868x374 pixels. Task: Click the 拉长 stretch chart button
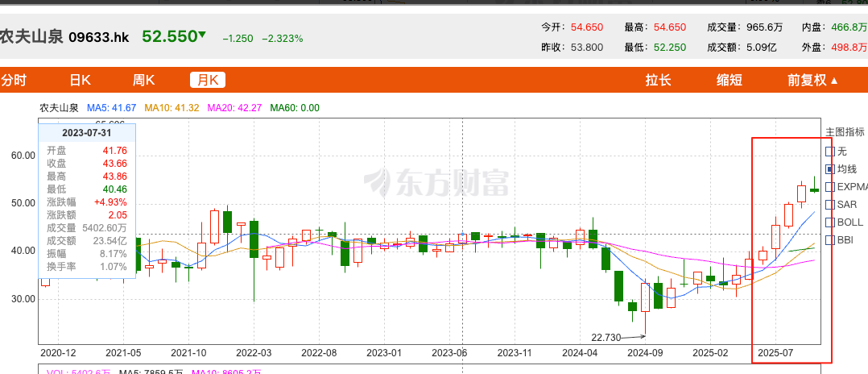(658, 81)
